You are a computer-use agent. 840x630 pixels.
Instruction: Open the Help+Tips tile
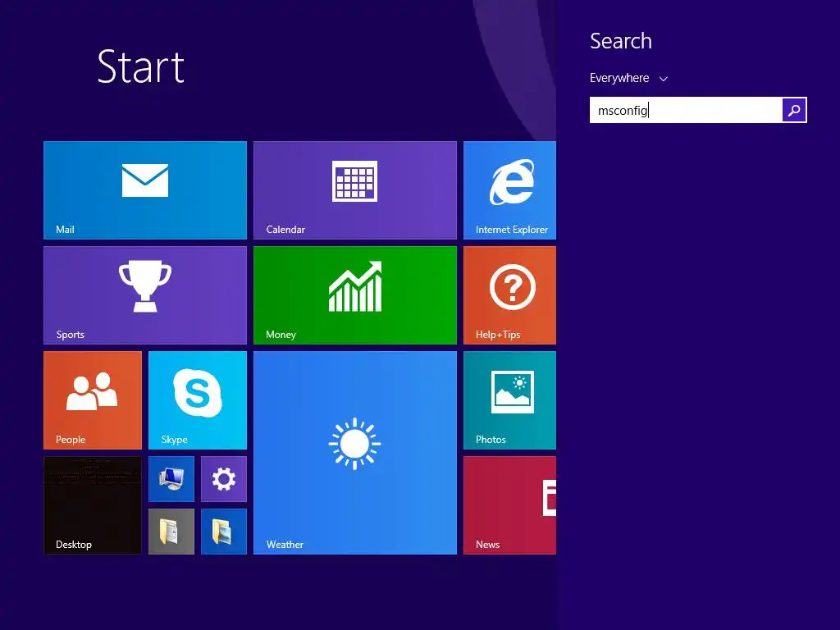509,295
